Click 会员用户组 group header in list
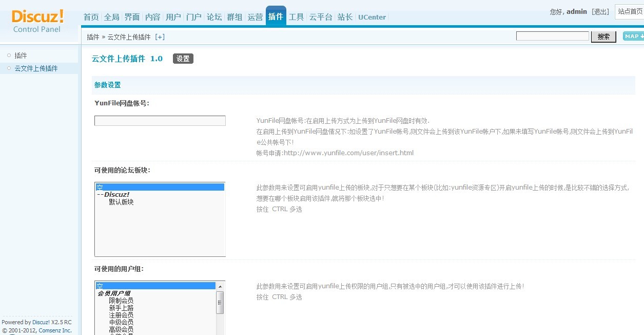Screen dimensions: 644x335 tap(114, 293)
